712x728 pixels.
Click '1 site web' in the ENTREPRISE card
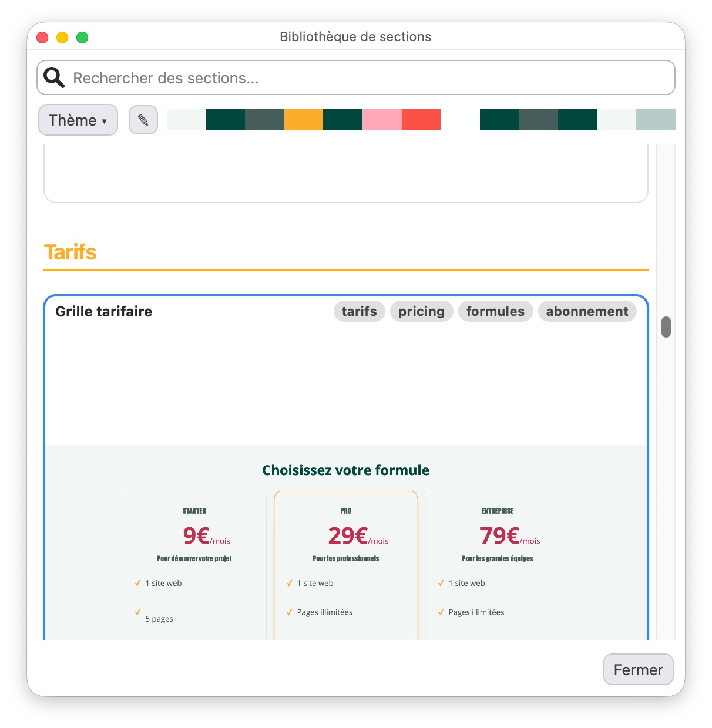[x=466, y=583]
